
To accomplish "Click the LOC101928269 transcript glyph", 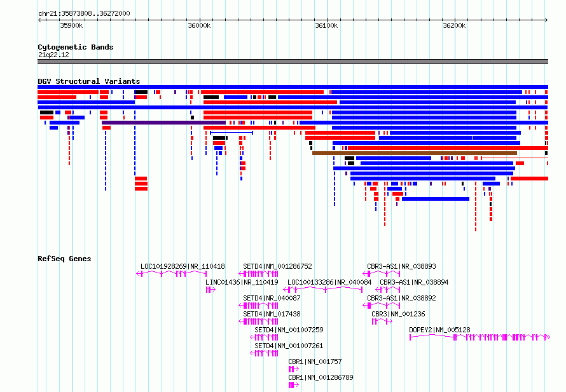I will 172,274.
